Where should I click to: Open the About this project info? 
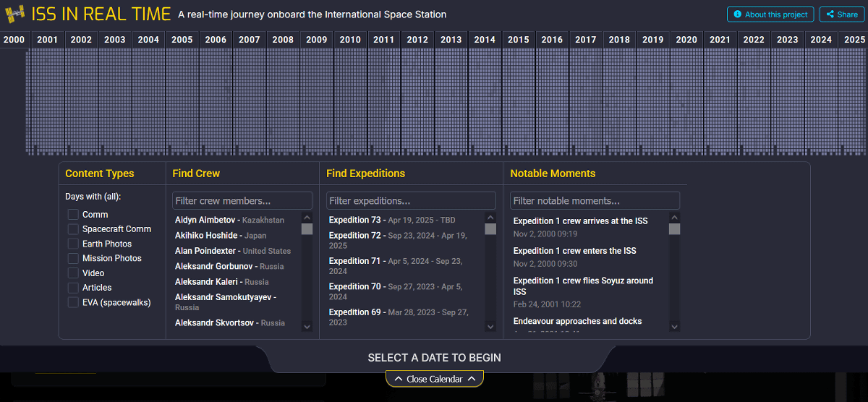770,14
